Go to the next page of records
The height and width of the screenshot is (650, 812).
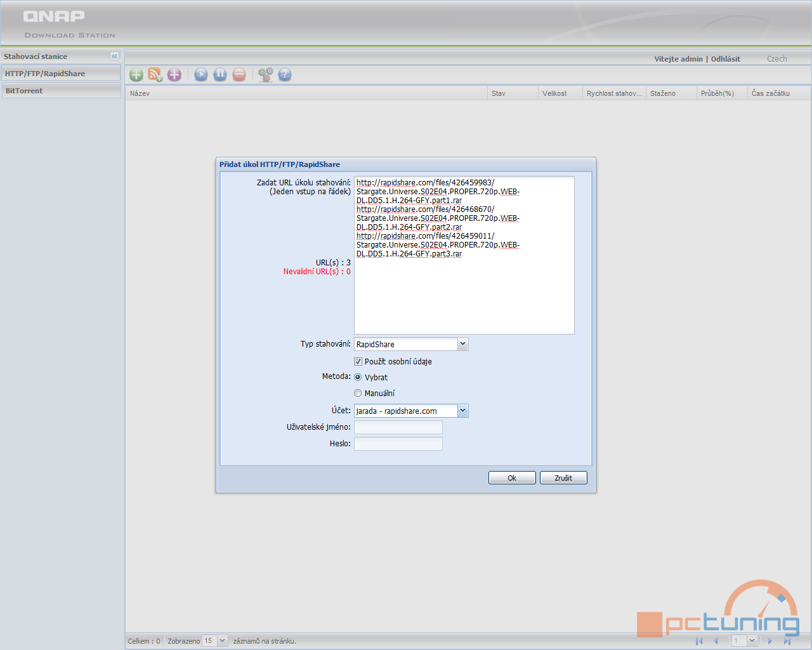(x=770, y=641)
